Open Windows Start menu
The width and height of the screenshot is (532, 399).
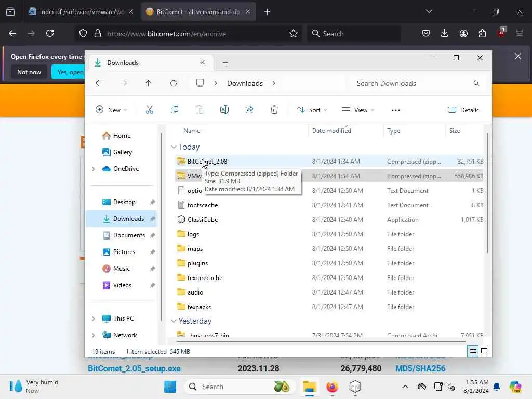point(170,387)
